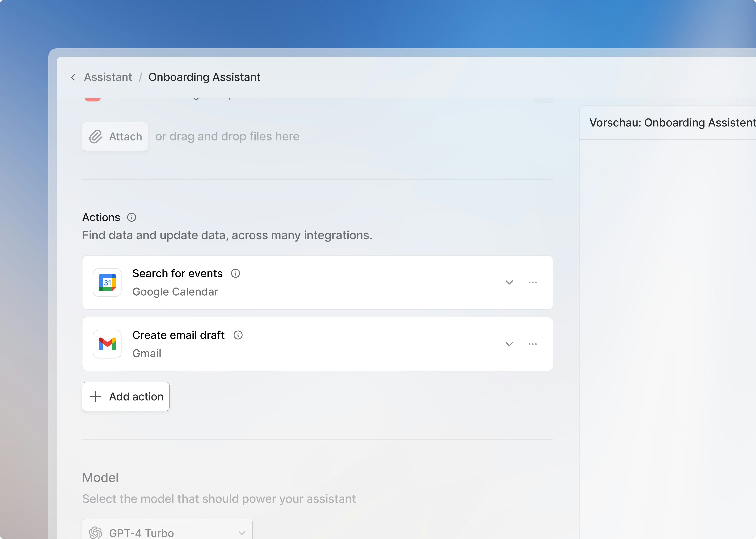Screen dimensions: 756x539
Task: Click the Onboarding Assistant breadcrumb title
Action: 204,77
